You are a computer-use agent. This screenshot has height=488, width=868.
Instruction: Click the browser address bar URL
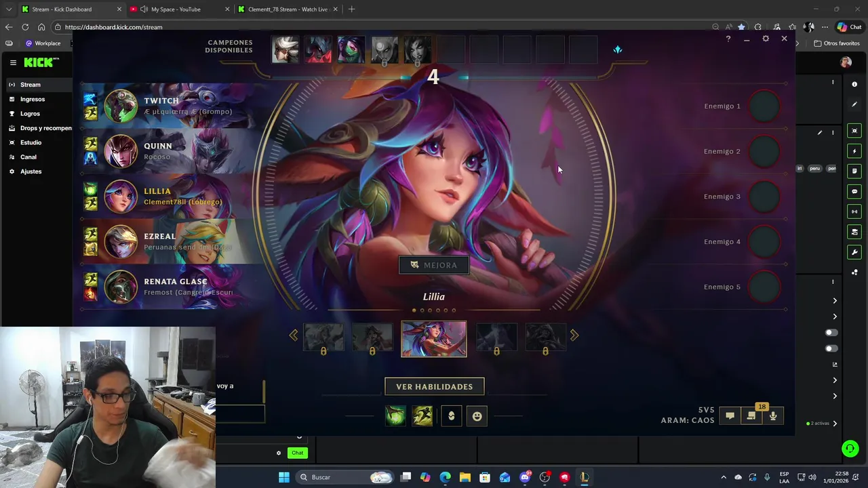tap(113, 27)
